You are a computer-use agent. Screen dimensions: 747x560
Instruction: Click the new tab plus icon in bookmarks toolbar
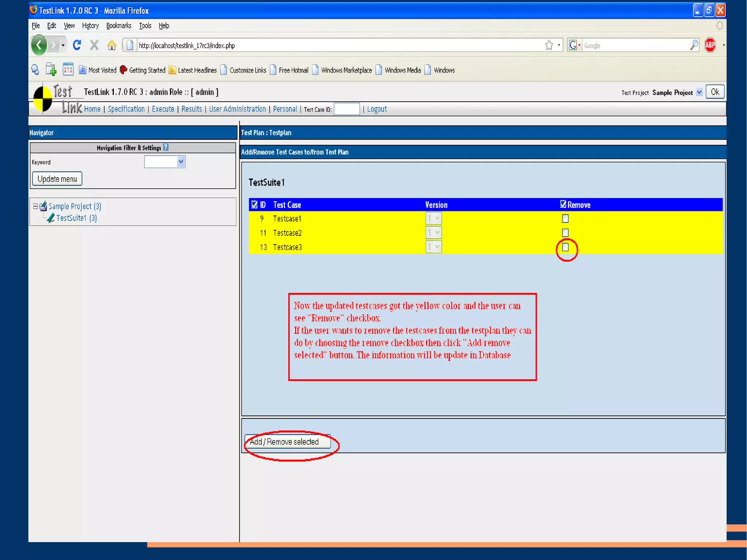tap(51, 69)
